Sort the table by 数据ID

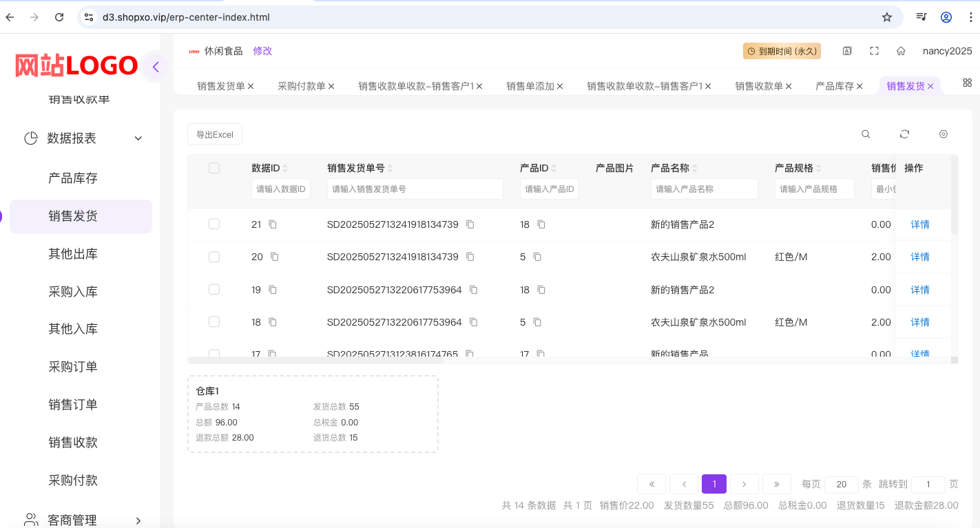pyautogui.click(x=285, y=168)
